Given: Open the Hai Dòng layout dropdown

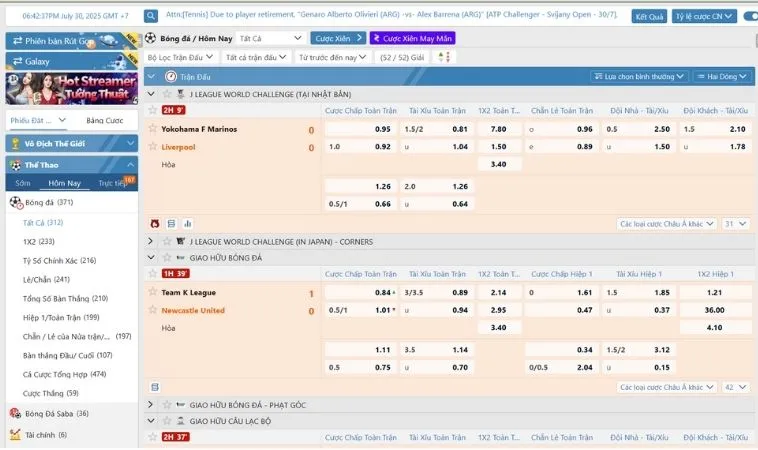Looking at the screenshot, I should click(x=721, y=76).
